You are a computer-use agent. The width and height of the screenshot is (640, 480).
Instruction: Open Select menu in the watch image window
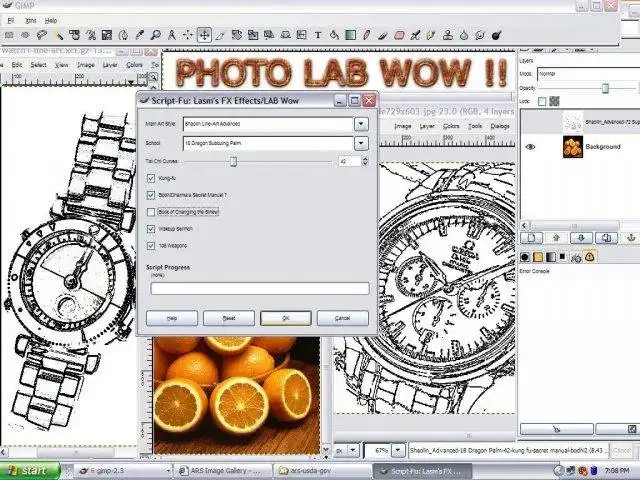(38, 64)
